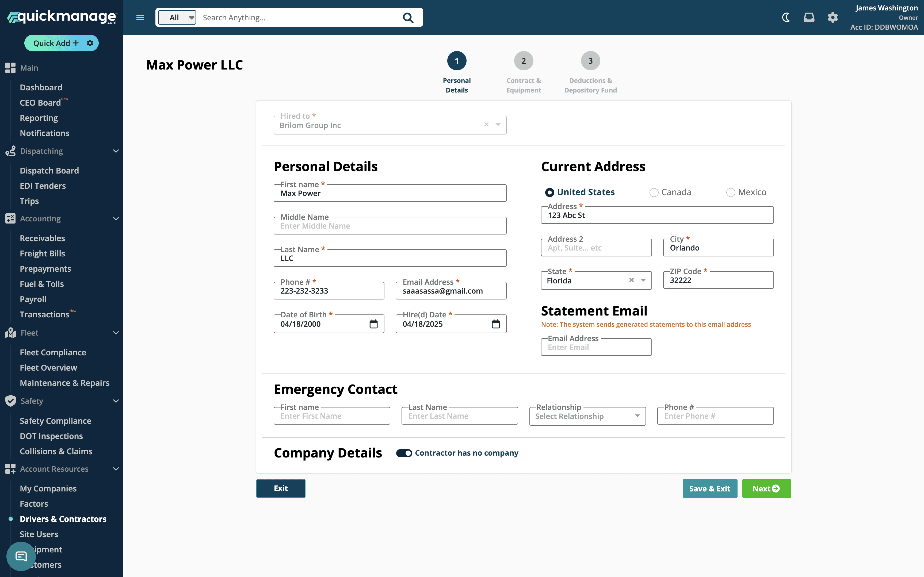Open the inbox tray icon
The width and height of the screenshot is (924, 577).
coord(809,18)
